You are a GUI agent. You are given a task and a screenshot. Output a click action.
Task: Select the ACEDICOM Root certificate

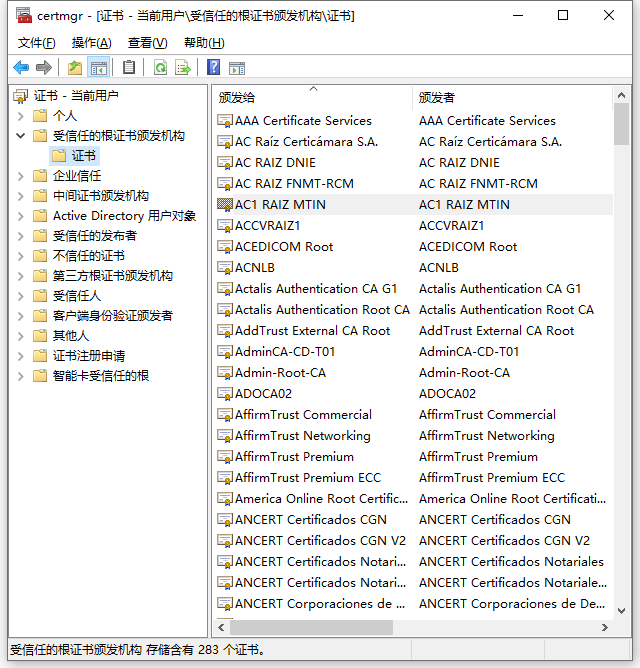284,246
